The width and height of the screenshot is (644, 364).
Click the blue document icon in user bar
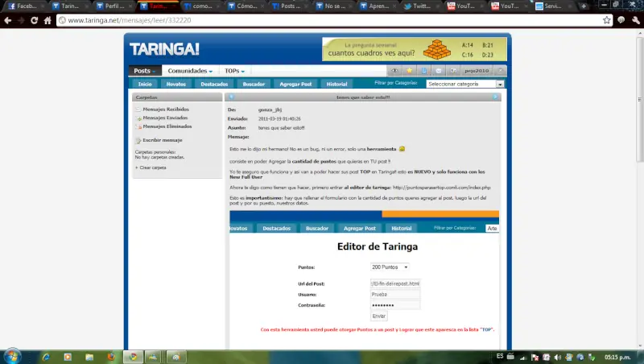tap(424, 71)
